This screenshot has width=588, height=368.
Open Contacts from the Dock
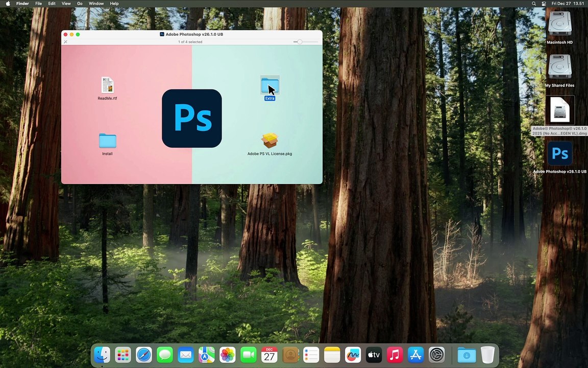[x=290, y=355]
